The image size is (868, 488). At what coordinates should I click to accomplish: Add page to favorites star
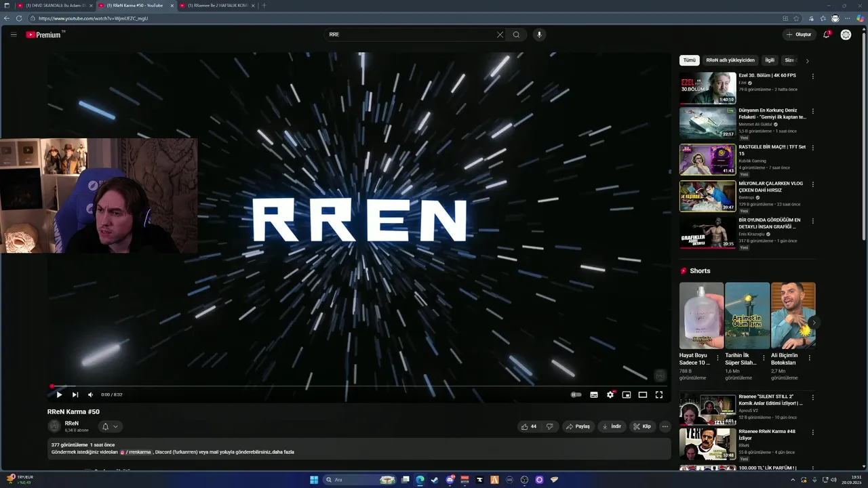[x=797, y=18]
